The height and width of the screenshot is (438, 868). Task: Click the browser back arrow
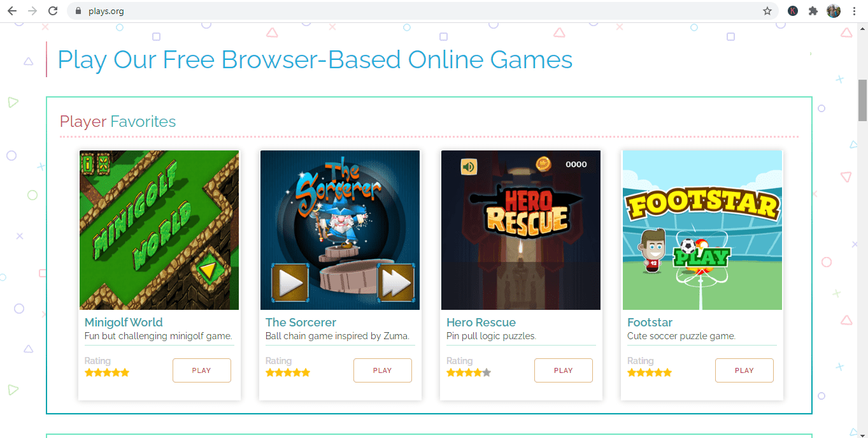tap(11, 11)
